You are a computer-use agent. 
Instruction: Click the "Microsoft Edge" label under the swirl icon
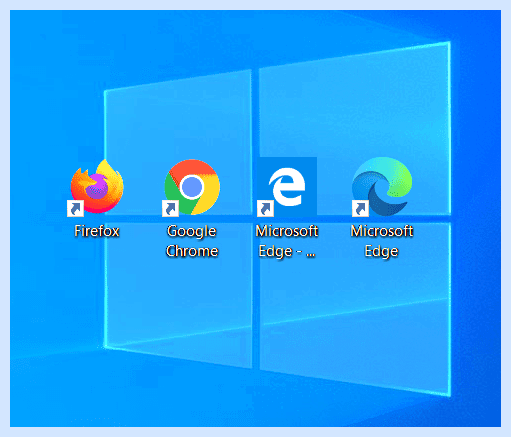click(382, 241)
